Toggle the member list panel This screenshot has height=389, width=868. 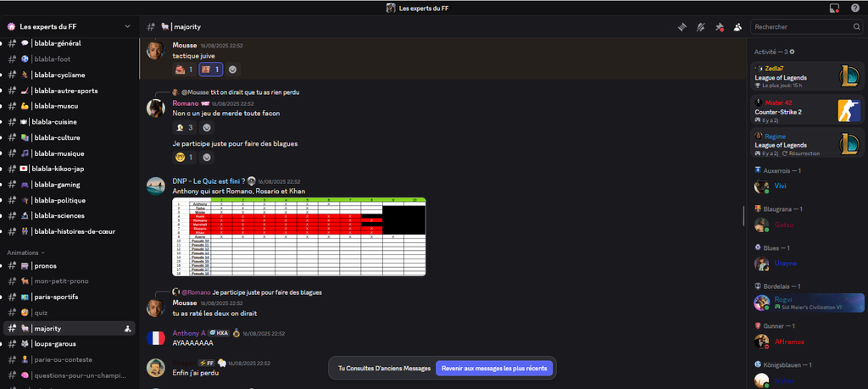pos(737,27)
